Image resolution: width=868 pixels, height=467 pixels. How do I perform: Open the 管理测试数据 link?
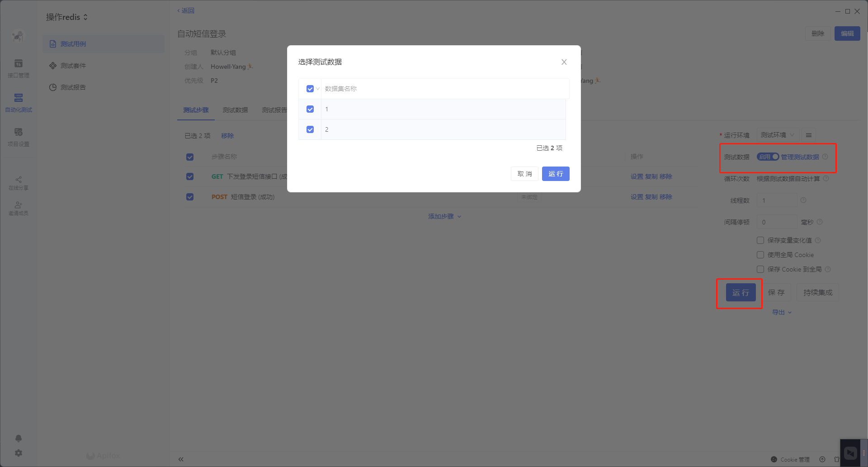pyautogui.click(x=799, y=157)
